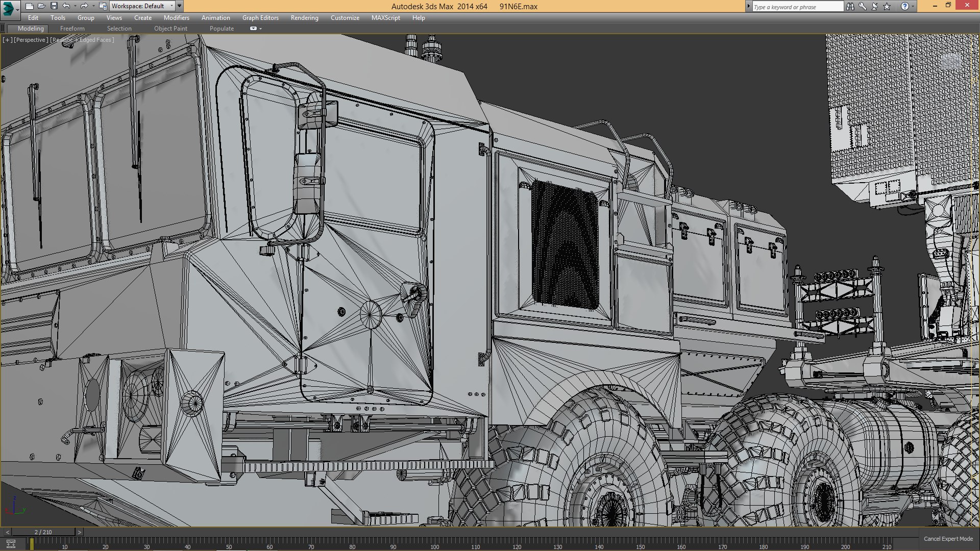This screenshot has height=551, width=980.
Task: Click the Subscription Center key icon
Action: (x=863, y=6)
